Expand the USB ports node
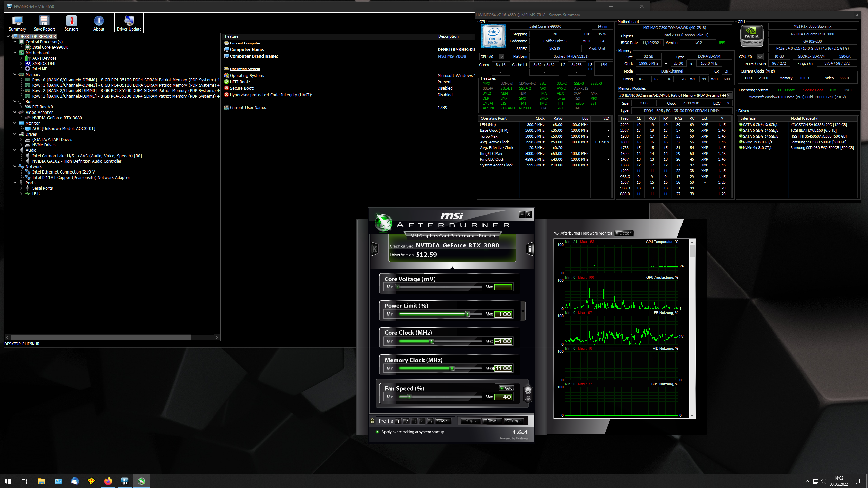This screenshot has height=488, width=868. [21, 194]
